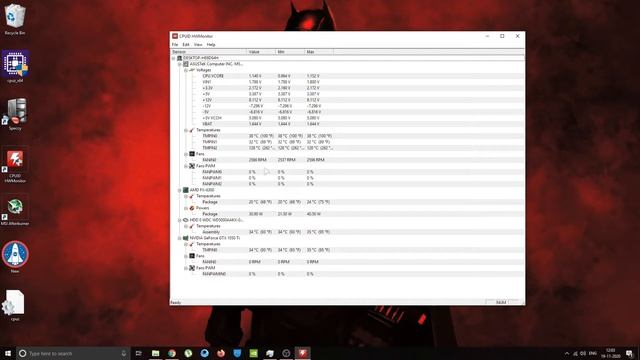Select the cpuz settings file on the desktop
640x360 pixels.
click(15, 305)
